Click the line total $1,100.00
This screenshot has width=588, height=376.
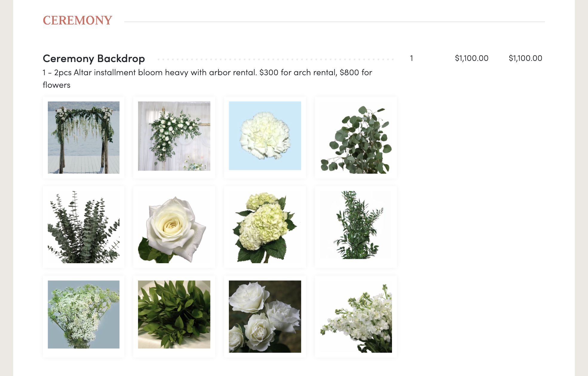[525, 58]
